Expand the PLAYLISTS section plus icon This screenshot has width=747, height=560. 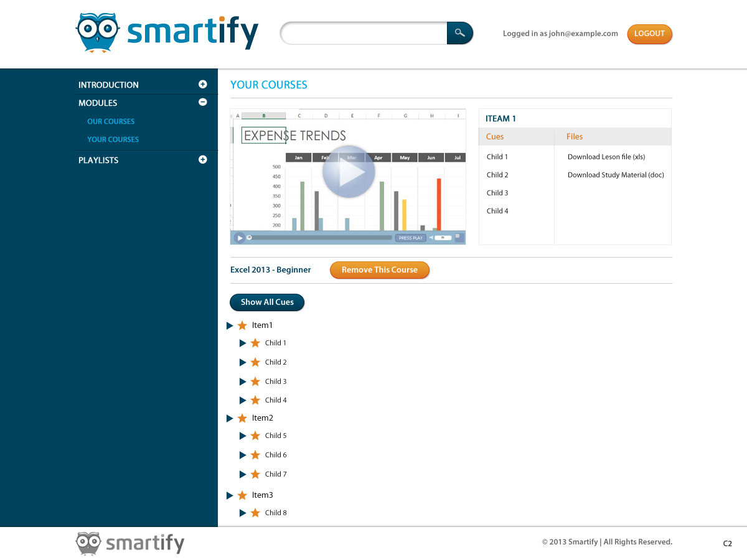pyautogui.click(x=202, y=159)
